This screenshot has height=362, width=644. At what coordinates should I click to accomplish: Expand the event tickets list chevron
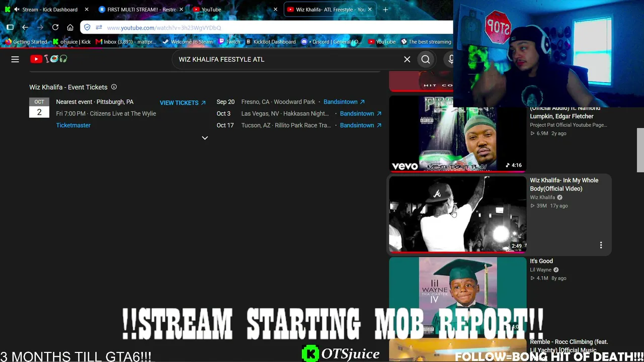click(205, 138)
